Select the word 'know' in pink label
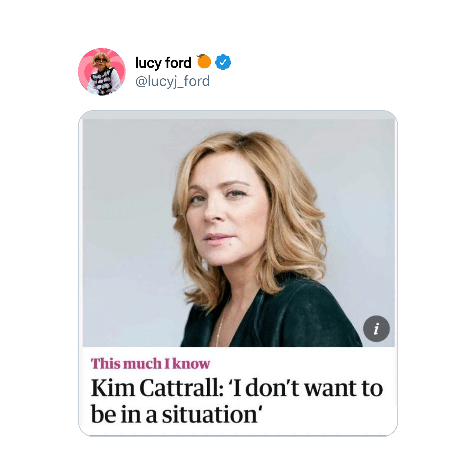476x476 pixels. coord(191,364)
